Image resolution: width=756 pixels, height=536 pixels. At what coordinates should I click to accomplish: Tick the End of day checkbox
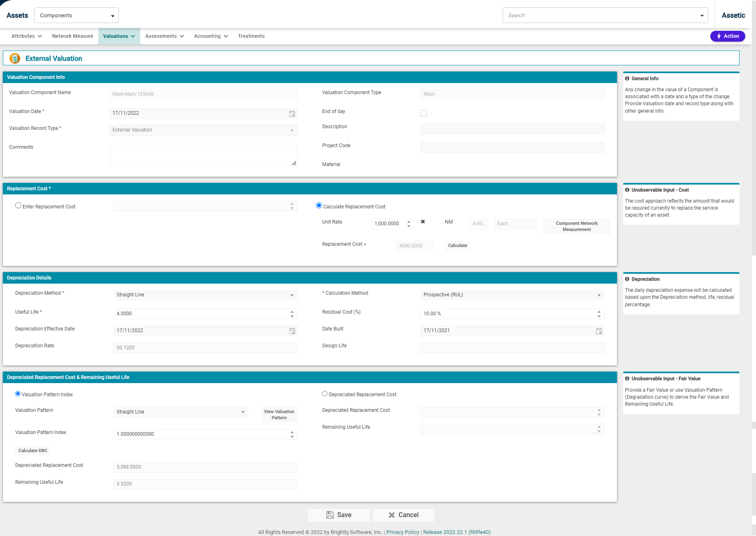pos(424,113)
